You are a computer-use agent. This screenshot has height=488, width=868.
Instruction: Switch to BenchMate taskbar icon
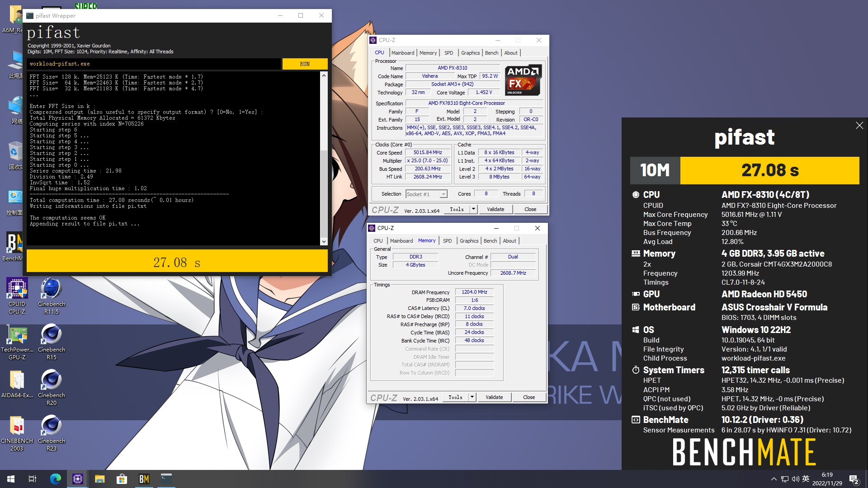pyautogui.click(x=144, y=479)
